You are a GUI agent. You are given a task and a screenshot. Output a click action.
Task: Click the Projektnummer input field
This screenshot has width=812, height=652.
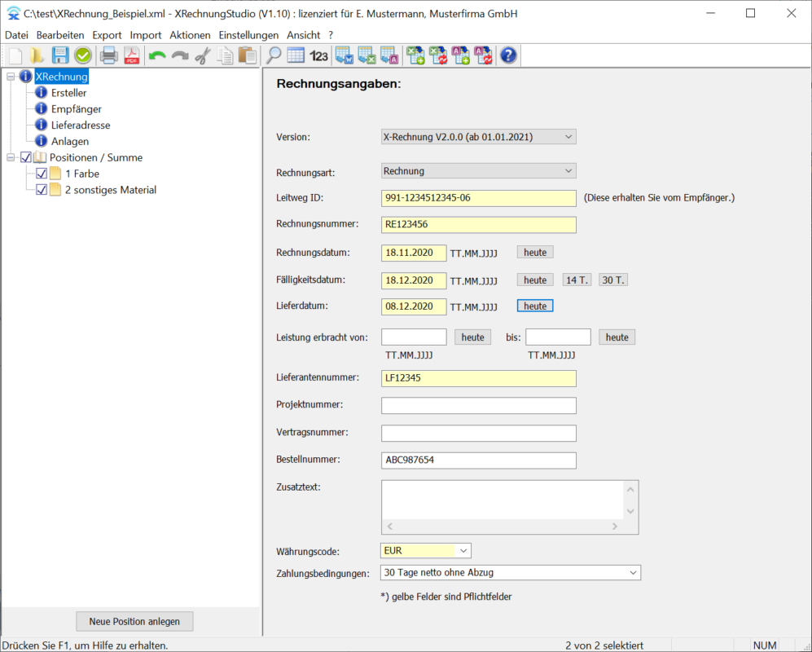click(479, 405)
